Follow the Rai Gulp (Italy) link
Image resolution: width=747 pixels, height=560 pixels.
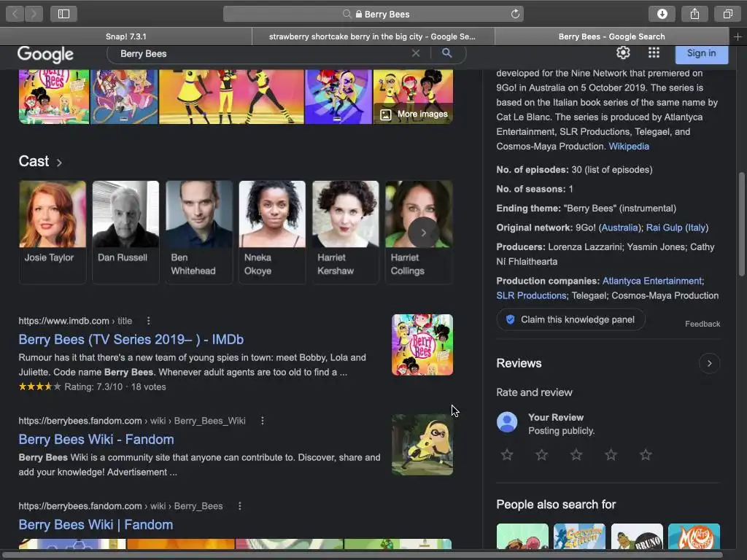pyautogui.click(x=677, y=227)
